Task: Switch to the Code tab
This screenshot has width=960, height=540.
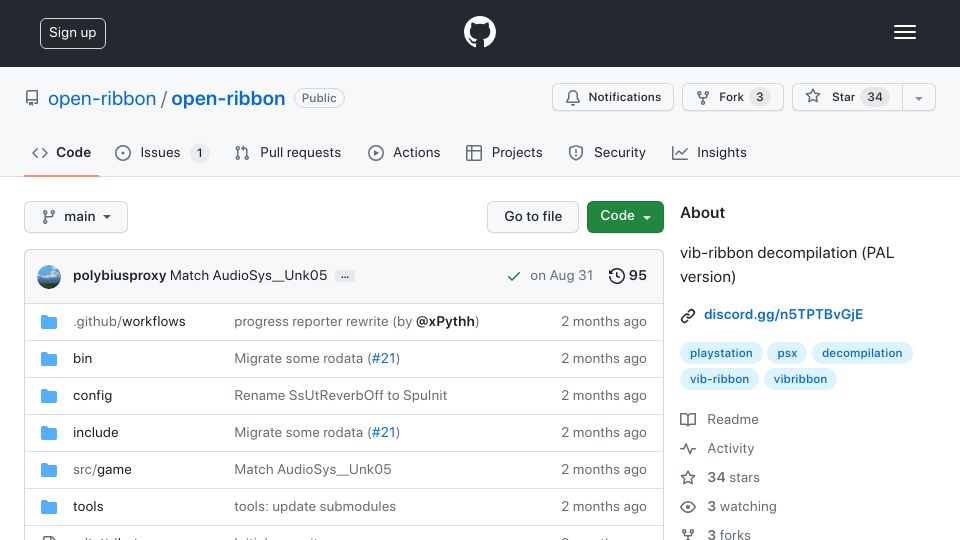Action: tap(62, 152)
